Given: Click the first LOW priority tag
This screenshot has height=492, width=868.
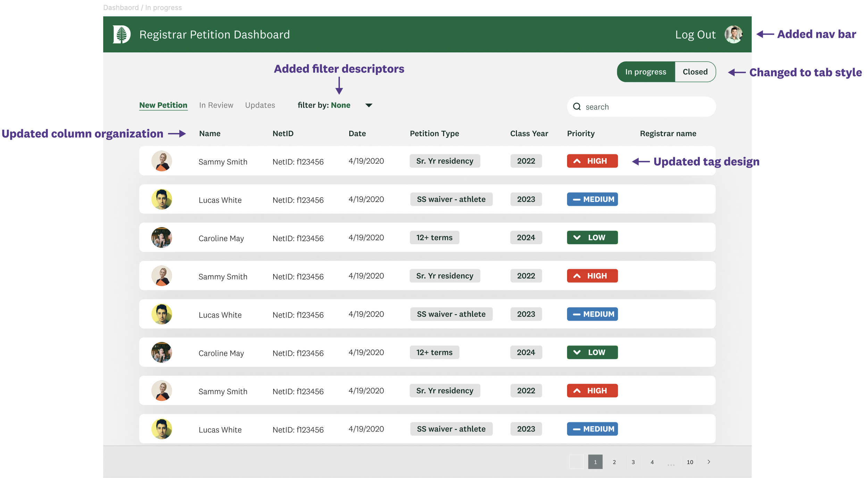Looking at the screenshot, I should (x=592, y=237).
